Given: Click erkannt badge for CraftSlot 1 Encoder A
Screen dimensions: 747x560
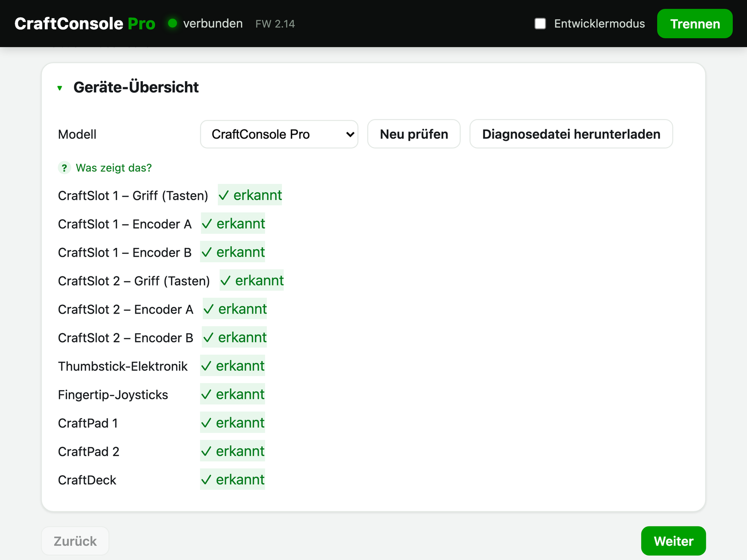Looking at the screenshot, I should (x=233, y=224).
